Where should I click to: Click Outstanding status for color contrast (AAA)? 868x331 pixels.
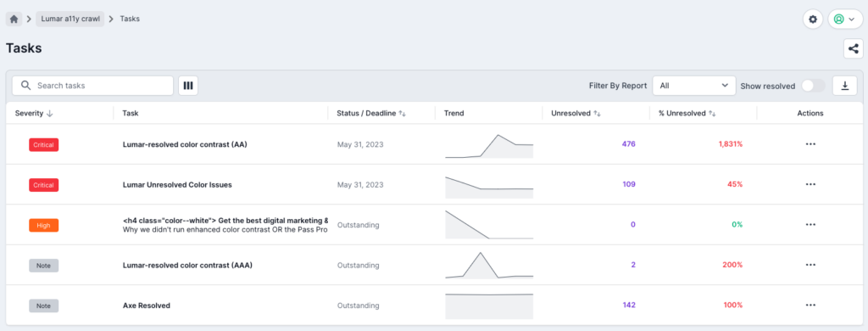[x=359, y=265]
